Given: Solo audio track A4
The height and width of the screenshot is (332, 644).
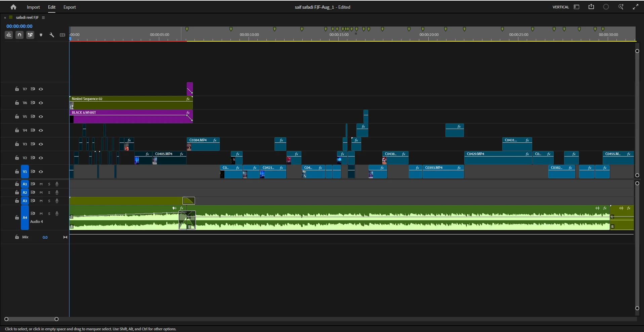Looking at the screenshot, I should click(x=49, y=214).
